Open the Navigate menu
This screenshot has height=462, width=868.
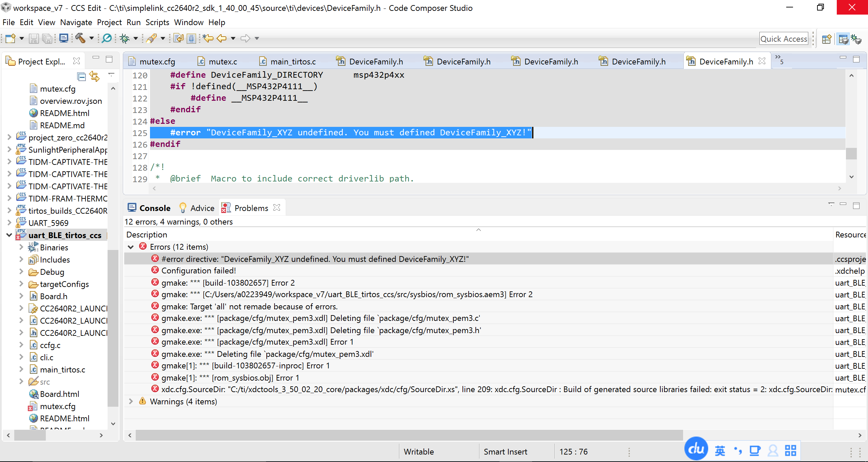click(x=76, y=22)
